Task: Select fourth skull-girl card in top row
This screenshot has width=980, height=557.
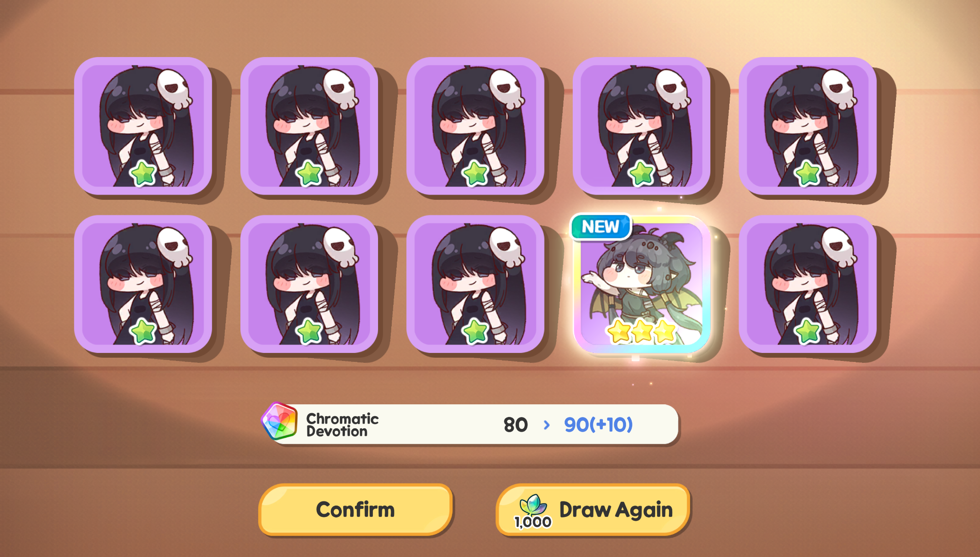Action: (642, 126)
